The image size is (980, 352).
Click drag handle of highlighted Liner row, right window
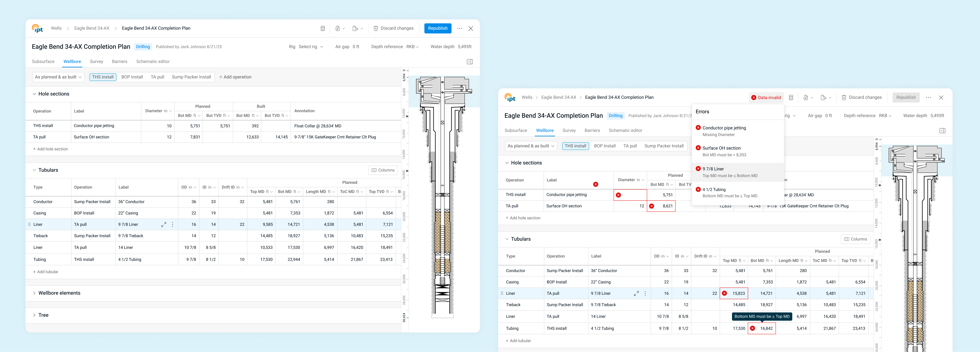click(502, 293)
